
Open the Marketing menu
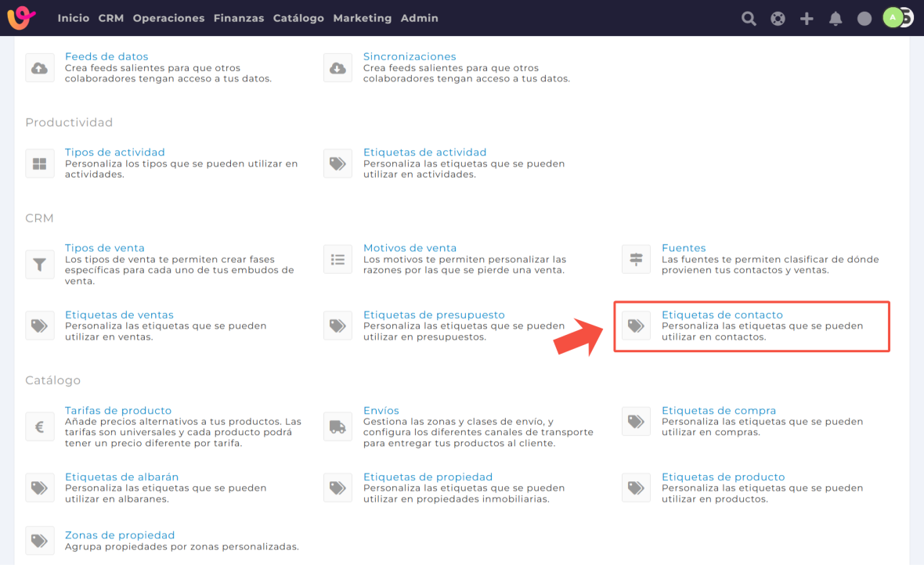[362, 18]
